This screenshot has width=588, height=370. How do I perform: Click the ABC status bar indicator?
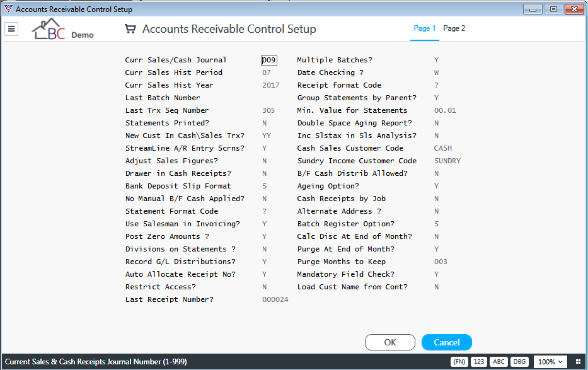499,362
